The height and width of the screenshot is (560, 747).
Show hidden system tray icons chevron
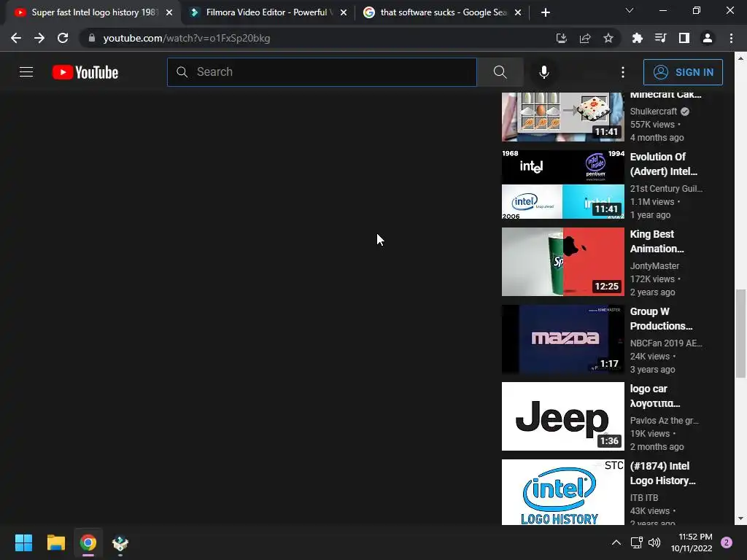[x=616, y=542]
